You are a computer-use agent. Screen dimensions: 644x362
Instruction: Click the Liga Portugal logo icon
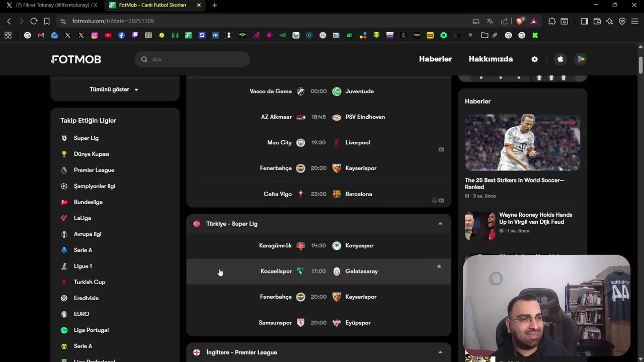click(x=64, y=330)
